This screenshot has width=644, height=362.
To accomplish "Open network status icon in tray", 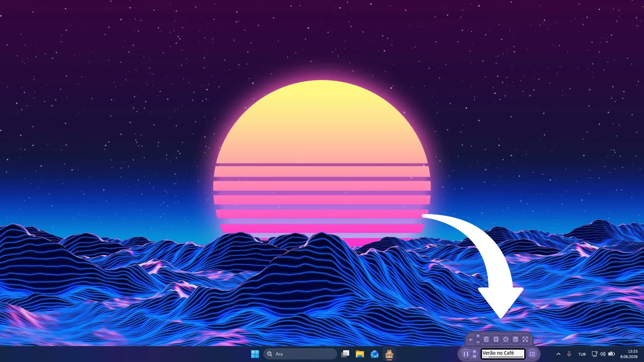I will pos(594,354).
